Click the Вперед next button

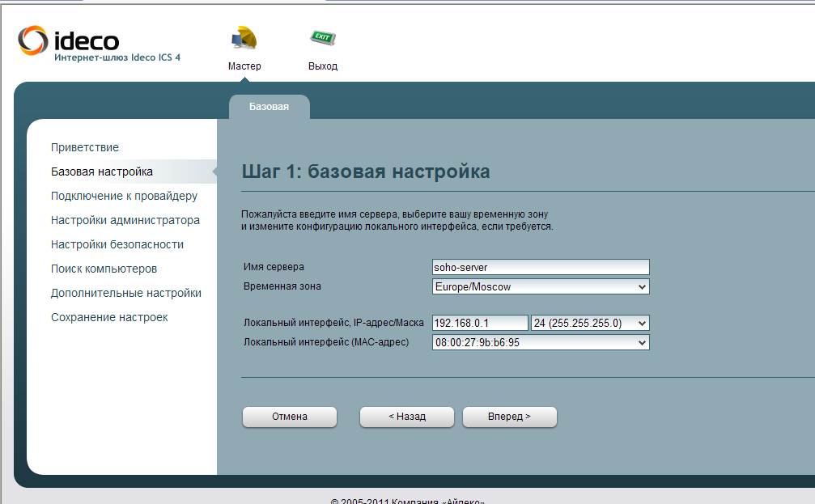click(509, 417)
